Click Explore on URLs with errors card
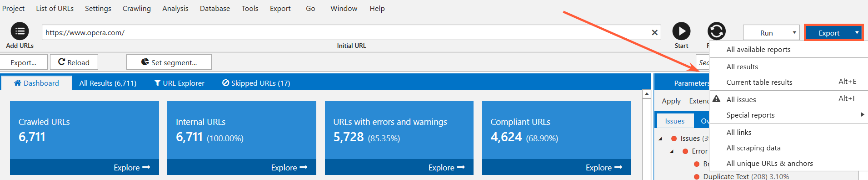 point(446,167)
